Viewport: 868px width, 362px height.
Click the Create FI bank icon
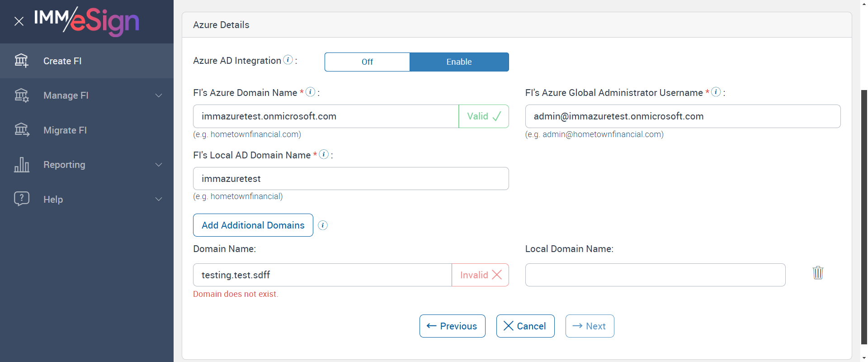coord(21,61)
